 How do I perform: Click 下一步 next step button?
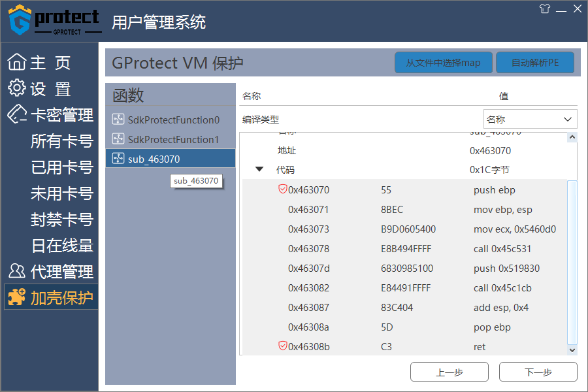tap(538, 372)
